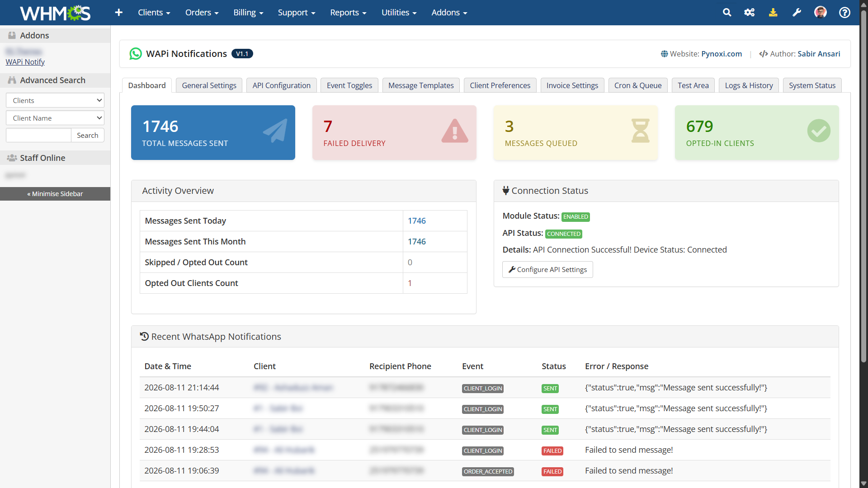Click the globe icon beside Website
Viewport: 868px width, 488px height.
(664, 54)
